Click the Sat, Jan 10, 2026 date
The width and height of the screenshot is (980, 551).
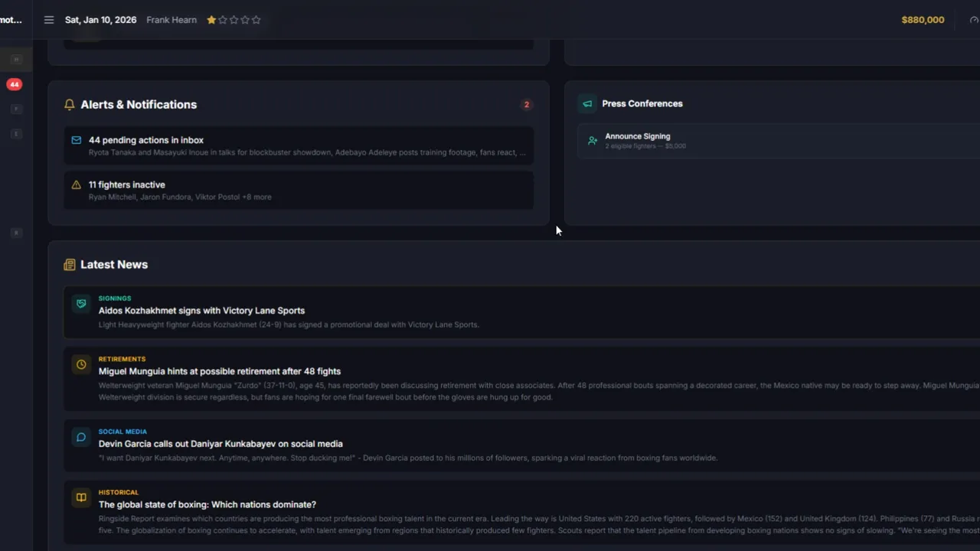pos(100,20)
